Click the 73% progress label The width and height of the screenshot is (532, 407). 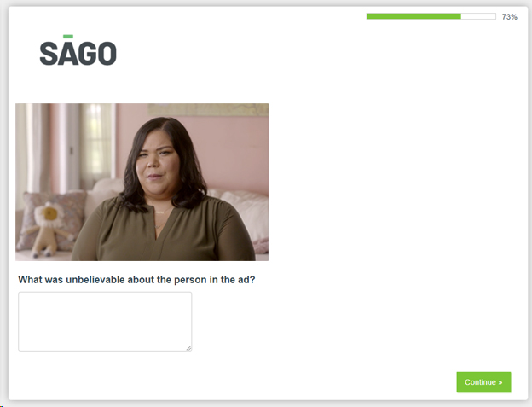[x=510, y=16]
